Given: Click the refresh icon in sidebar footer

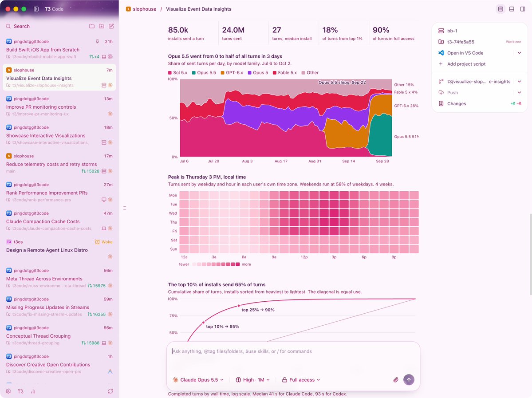Looking at the screenshot, I should pyautogui.click(x=110, y=391).
